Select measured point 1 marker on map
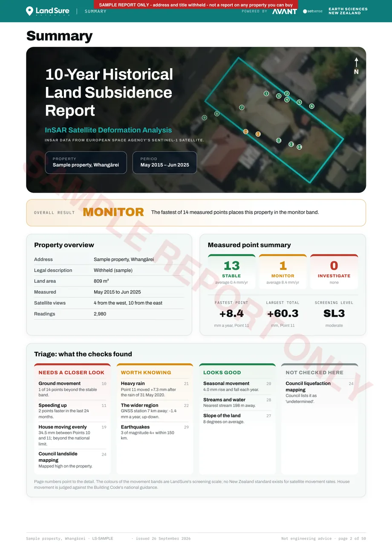 tap(266, 93)
